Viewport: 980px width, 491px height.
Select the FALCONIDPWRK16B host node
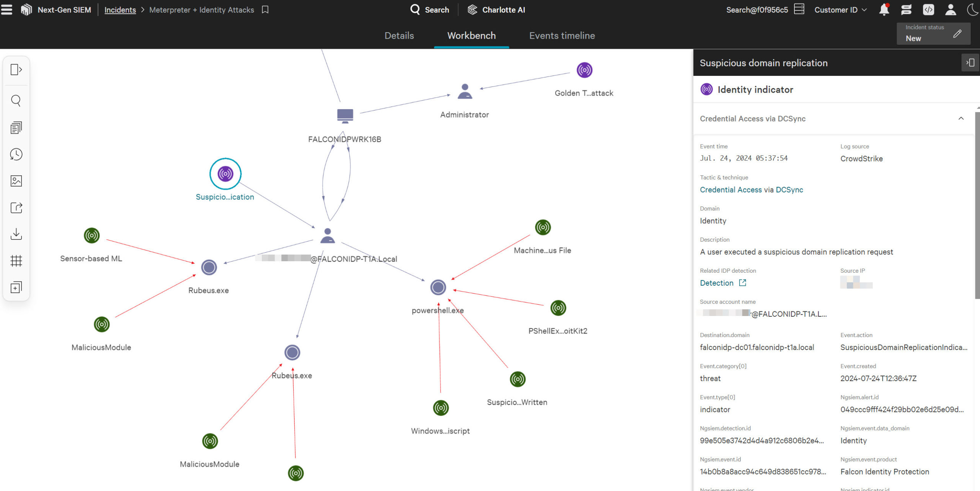point(345,116)
